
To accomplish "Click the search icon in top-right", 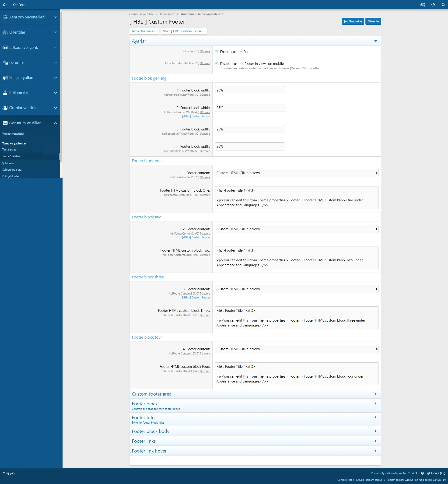I will pyautogui.click(x=443, y=4).
